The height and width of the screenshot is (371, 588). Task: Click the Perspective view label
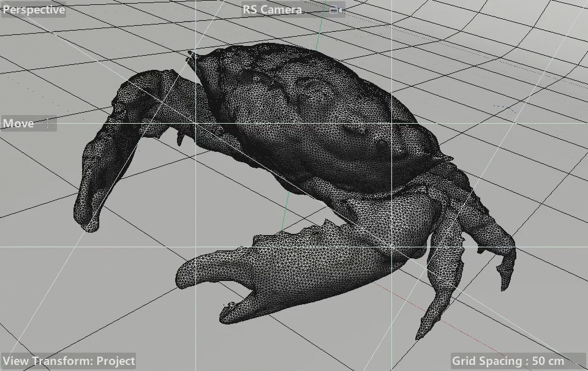[34, 10]
